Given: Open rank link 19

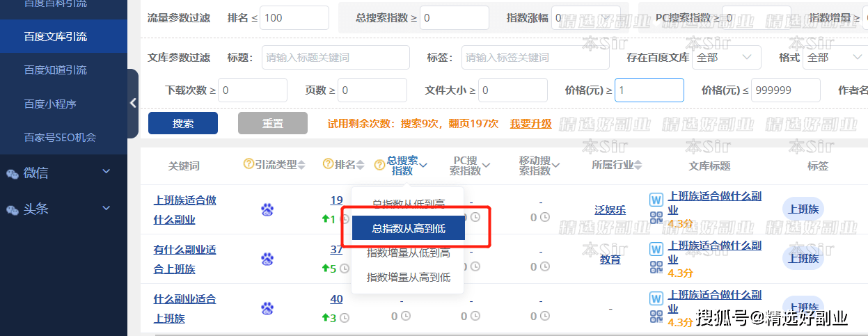Looking at the screenshot, I should pyautogui.click(x=336, y=200).
